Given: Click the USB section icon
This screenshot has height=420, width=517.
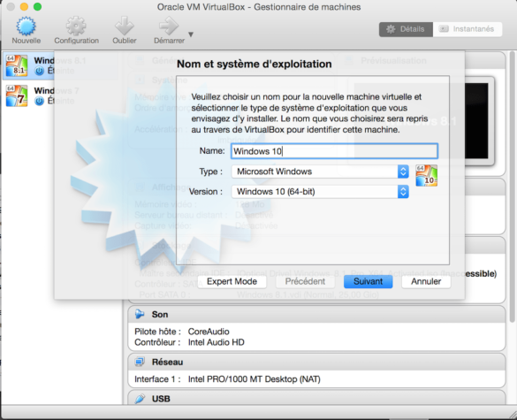Looking at the screenshot, I should 140,399.
